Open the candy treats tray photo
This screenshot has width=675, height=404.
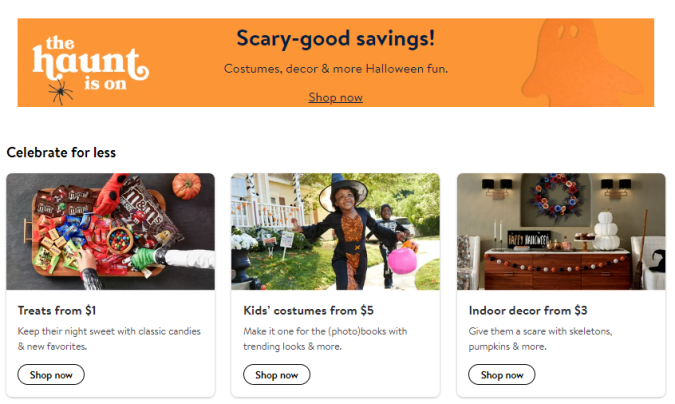coord(110,231)
